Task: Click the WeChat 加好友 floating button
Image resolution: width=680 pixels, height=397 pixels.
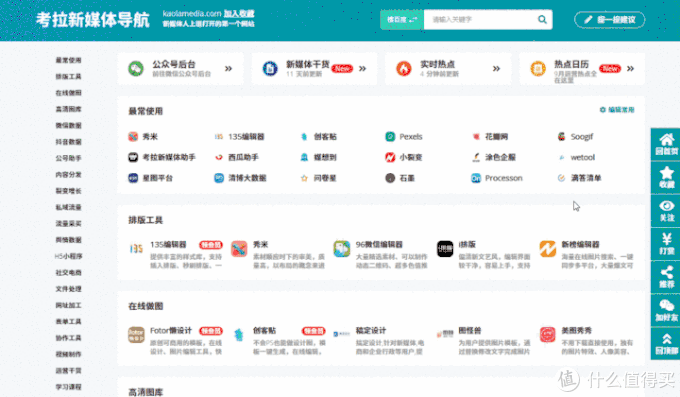Action: [x=666, y=310]
